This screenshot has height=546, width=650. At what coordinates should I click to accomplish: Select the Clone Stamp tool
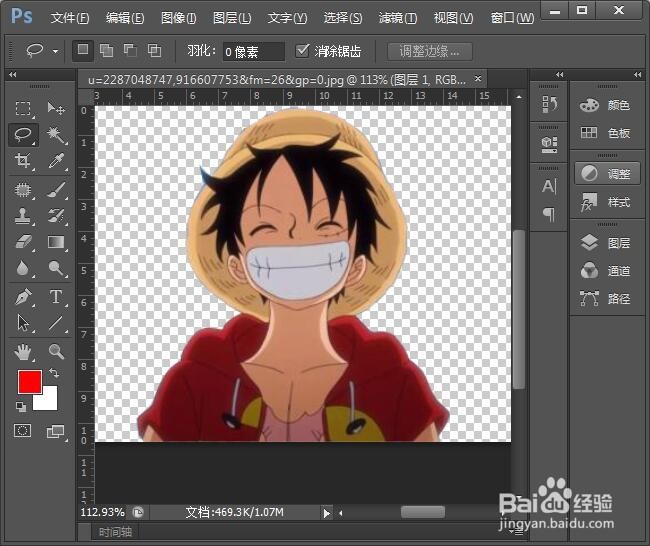pos(23,216)
